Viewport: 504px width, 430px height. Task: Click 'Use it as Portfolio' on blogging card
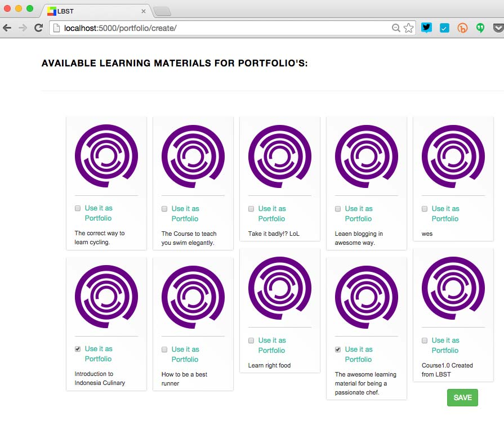(359, 214)
